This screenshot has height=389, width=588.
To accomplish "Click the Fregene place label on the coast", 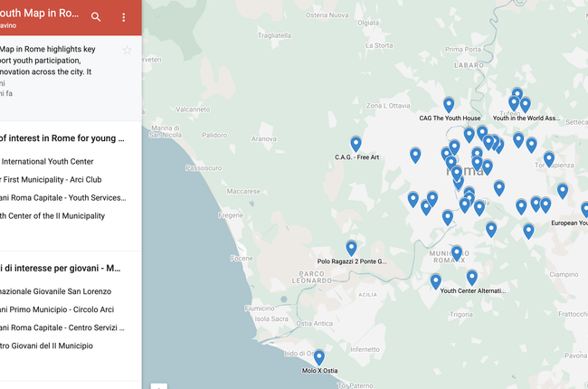I will (231, 215).
